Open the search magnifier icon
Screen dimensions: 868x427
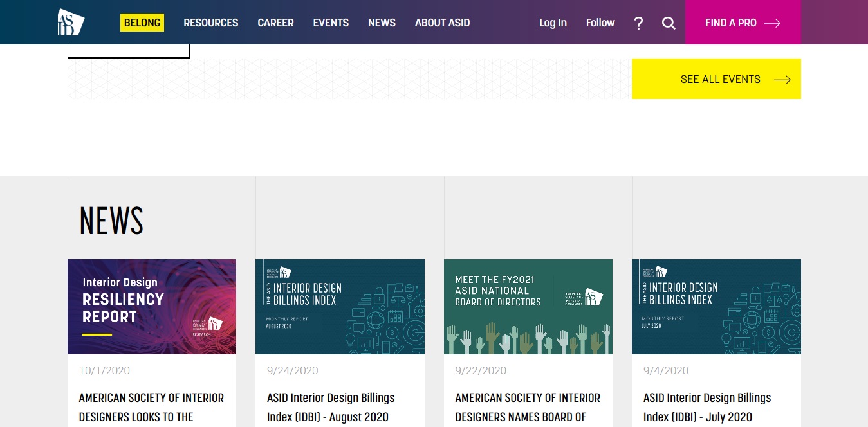669,23
